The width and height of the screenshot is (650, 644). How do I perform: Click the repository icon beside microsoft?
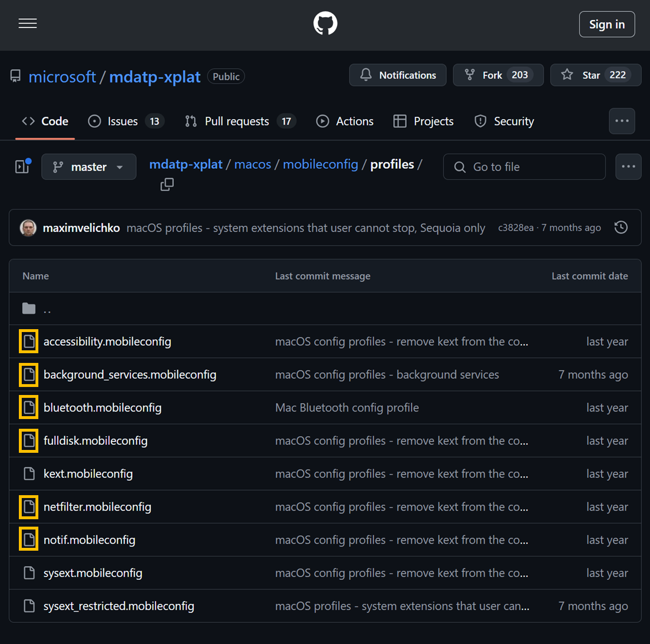tap(15, 76)
